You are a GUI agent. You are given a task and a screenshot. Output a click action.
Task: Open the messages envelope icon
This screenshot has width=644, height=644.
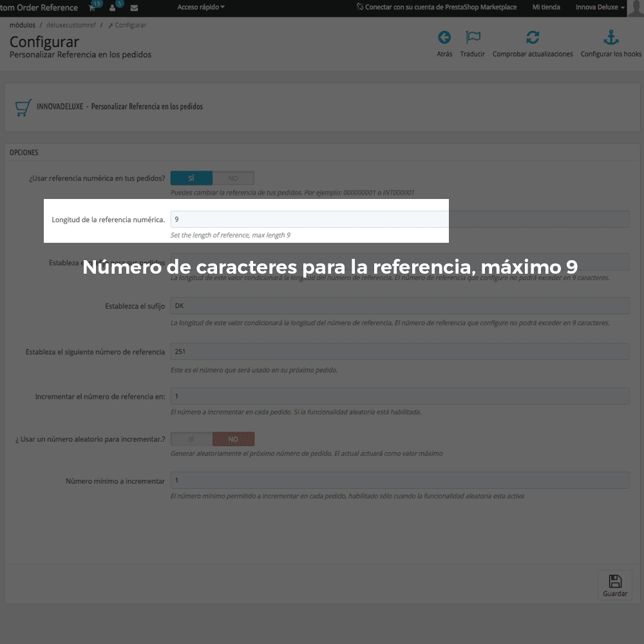click(134, 8)
